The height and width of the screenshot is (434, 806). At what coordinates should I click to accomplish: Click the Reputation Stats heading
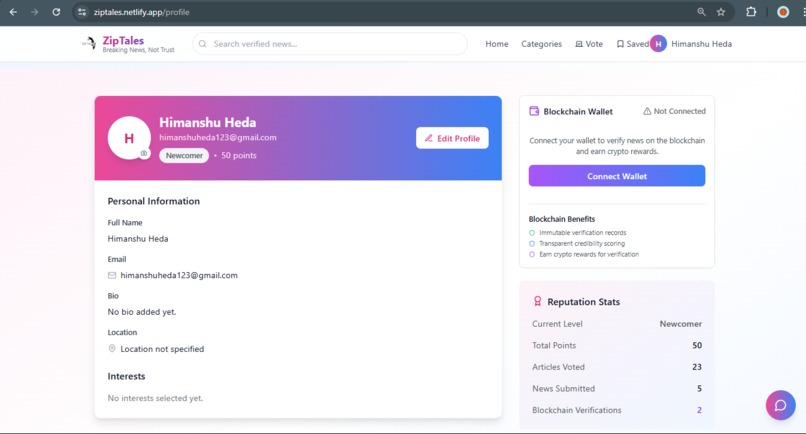pyautogui.click(x=583, y=302)
